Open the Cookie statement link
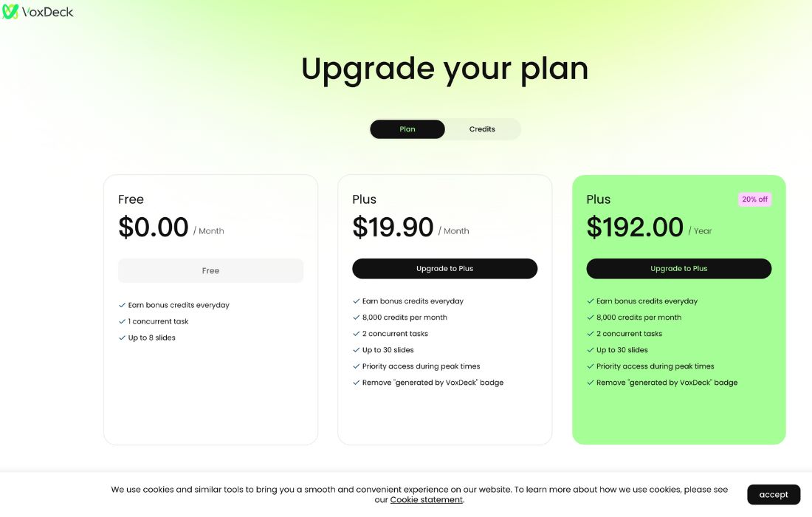812x517 pixels. point(427,500)
